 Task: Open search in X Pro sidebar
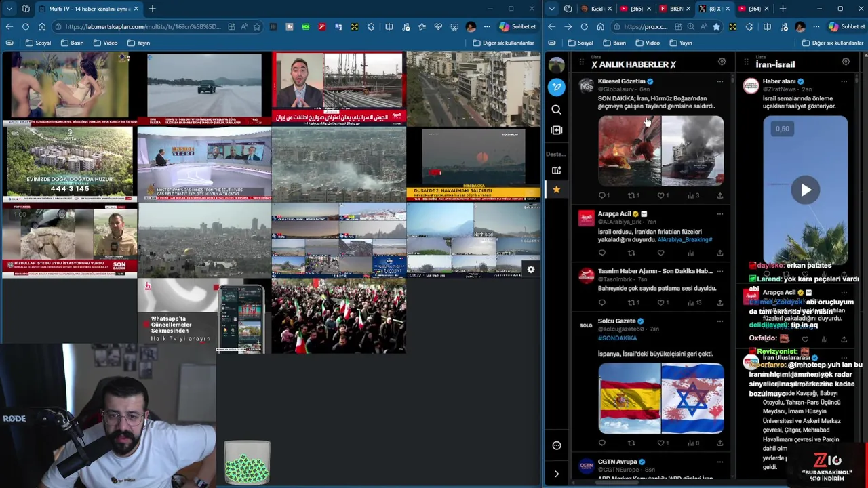pyautogui.click(x=556, y=109)
